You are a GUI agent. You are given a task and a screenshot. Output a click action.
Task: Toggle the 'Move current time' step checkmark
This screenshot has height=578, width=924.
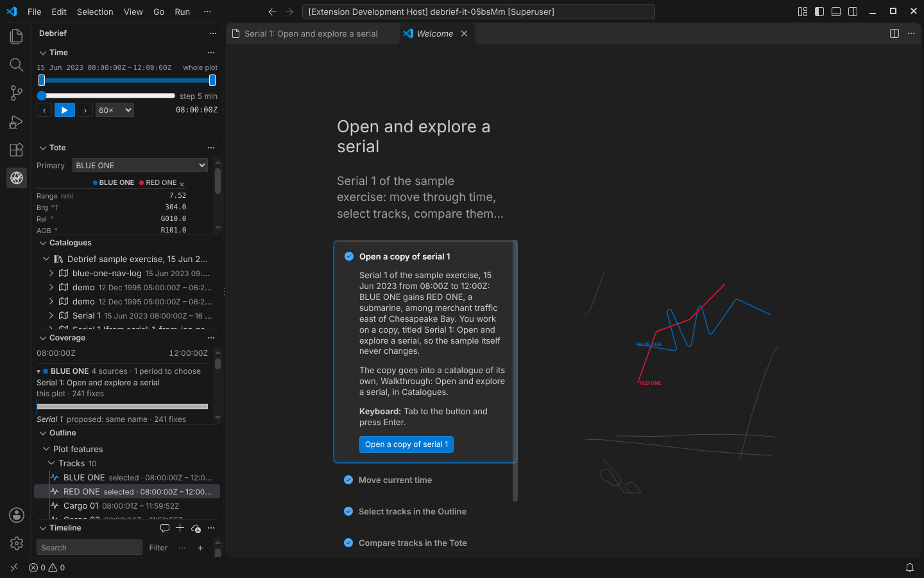tap(348, 480)
